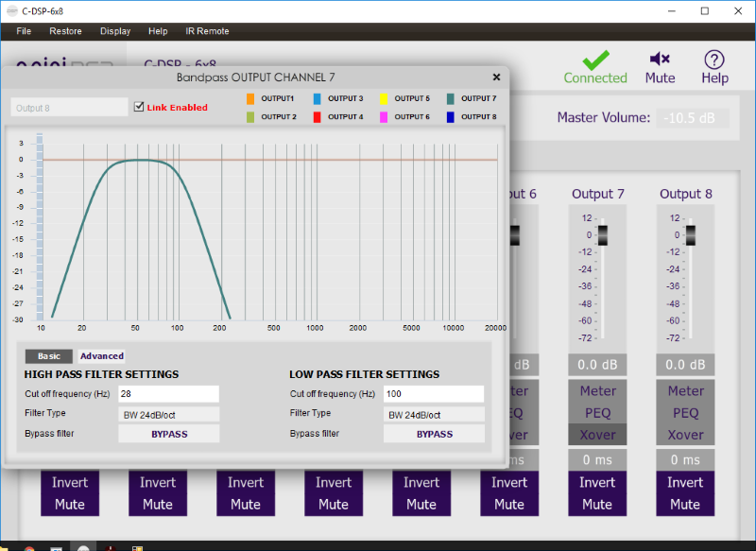Uncheck the Link Enabled checkbox
756x551 pixels.
tap(139, 107)
